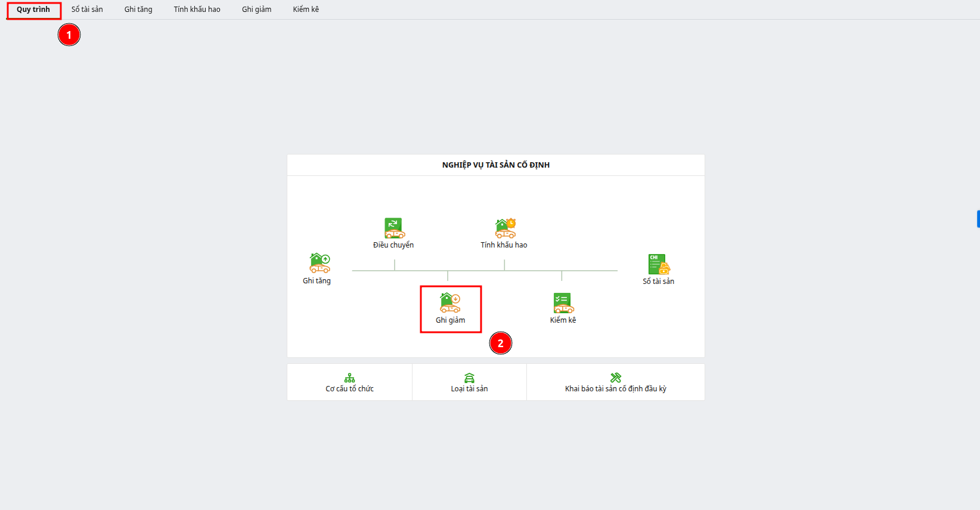Click the blue handle on right edge
The width and height of the screenshot is (980, 510).
coord(978,219)
